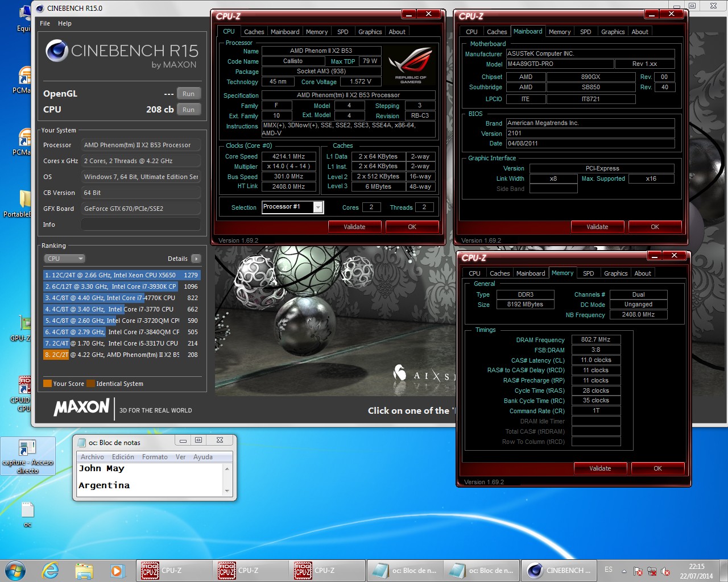This screenshot has width=728, height=582.
Task: Click Validate in the Memory CPU-Z window
Action: click(600, 468)
